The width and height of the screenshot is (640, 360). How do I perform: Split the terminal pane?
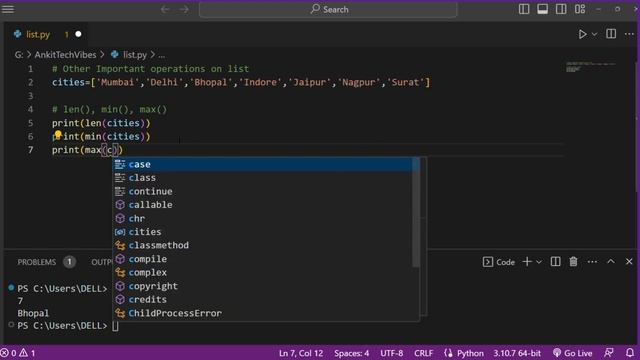click(556, 262)
